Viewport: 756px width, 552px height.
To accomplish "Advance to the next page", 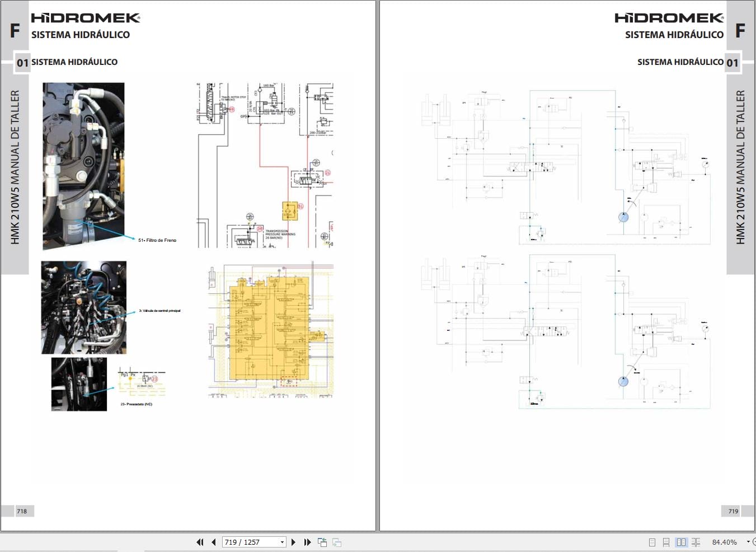I will 294,542.
